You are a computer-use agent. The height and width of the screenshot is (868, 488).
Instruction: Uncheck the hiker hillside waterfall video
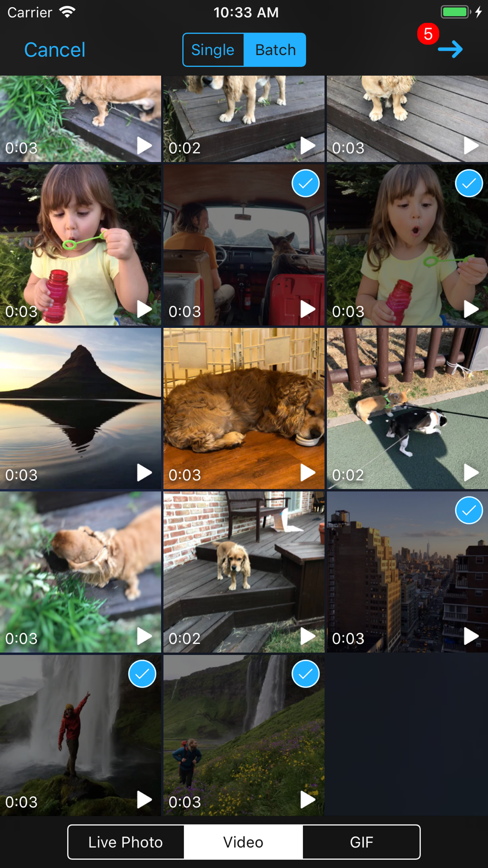305,674
